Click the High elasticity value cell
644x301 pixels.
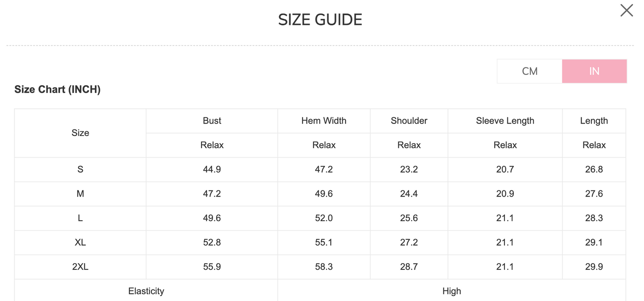pyautogui.click(x=451, y=291)
